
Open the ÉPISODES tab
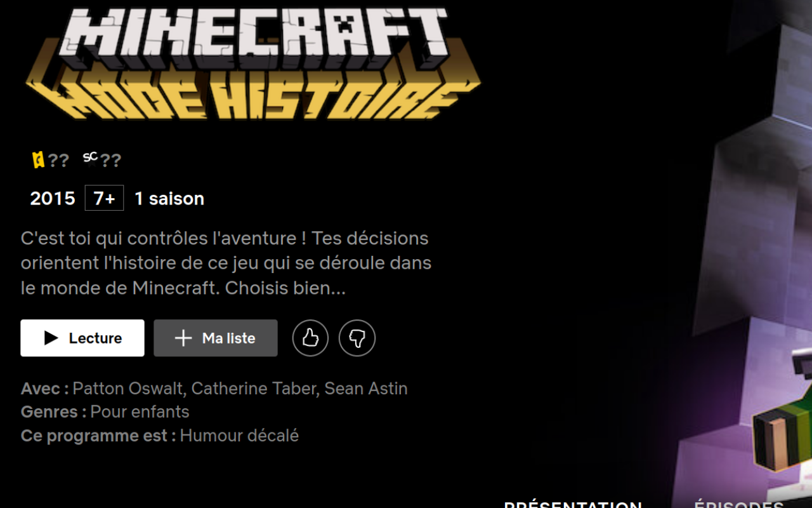(x=739, y=504)
